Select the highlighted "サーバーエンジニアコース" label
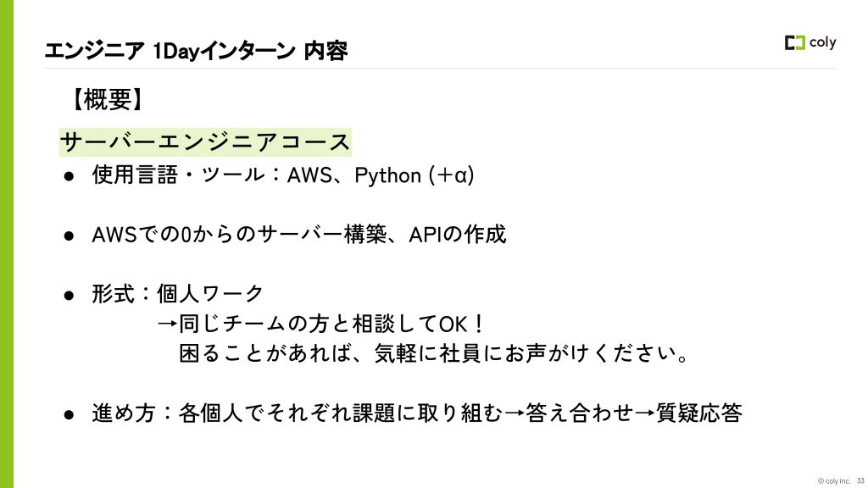This screenshot has width=868, height=488. pos(205,141)
